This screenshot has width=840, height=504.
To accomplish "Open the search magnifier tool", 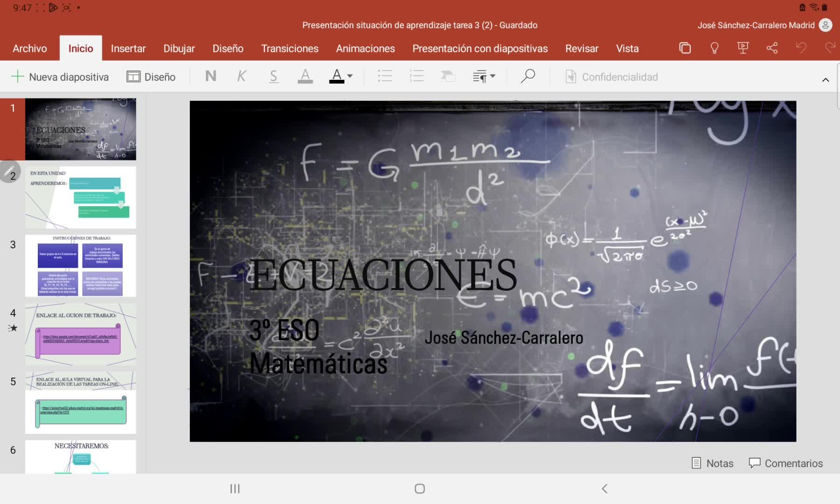I will [528, 76].
